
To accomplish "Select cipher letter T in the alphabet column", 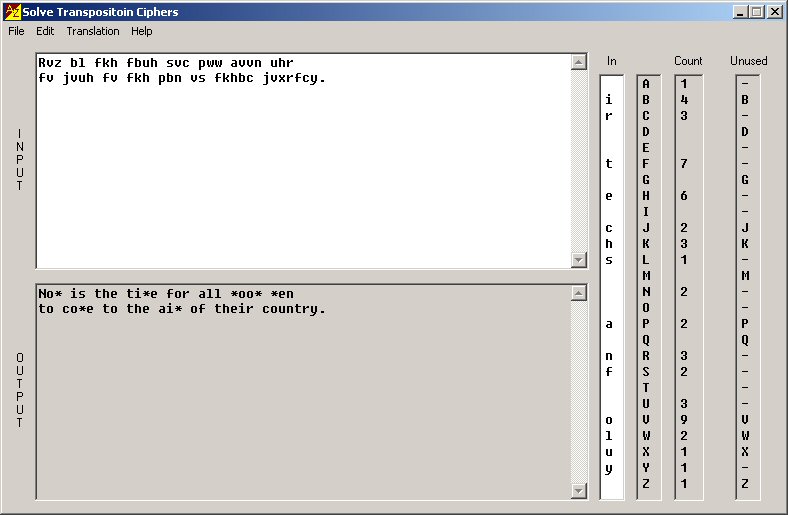I will [x=646, y=387].
